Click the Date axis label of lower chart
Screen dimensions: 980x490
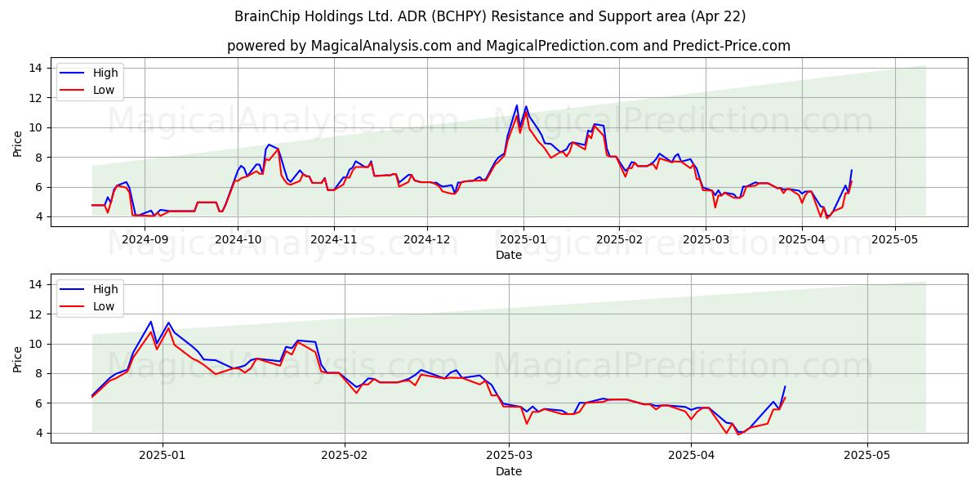point(509,471)
